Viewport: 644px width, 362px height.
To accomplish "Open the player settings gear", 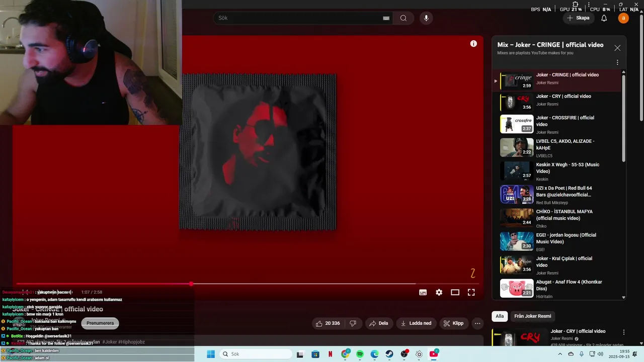I will (439, 292).
